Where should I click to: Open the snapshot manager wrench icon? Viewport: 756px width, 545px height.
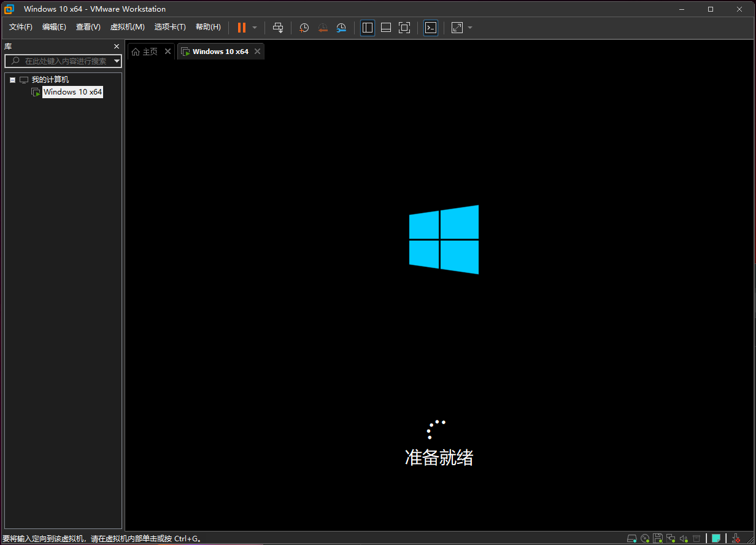click(x=341, y=28)
